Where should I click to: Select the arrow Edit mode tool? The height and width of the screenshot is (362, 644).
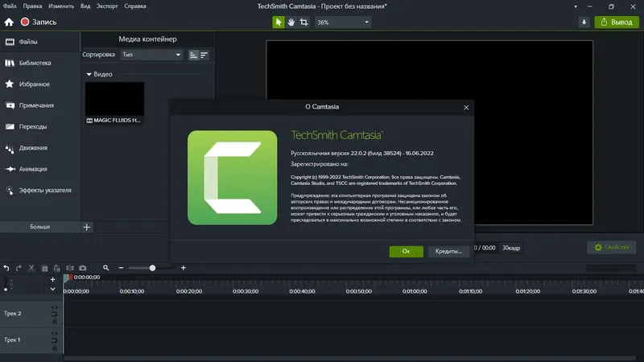pyautogui.click(x=278, y=23)
